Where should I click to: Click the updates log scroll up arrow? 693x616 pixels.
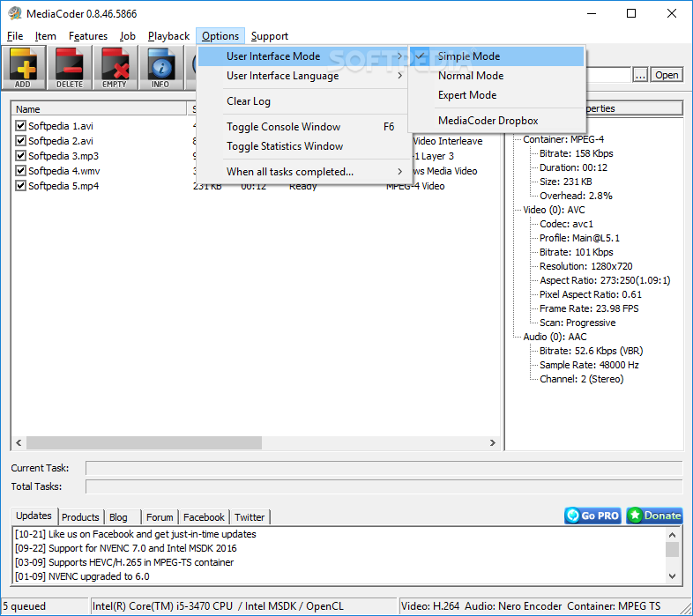click(x=672, y=535)
